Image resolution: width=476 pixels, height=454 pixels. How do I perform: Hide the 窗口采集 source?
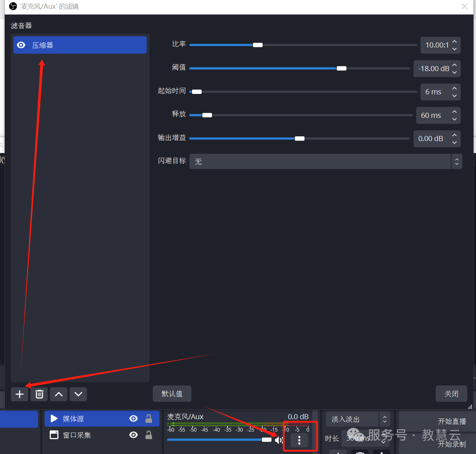[134, 435]
